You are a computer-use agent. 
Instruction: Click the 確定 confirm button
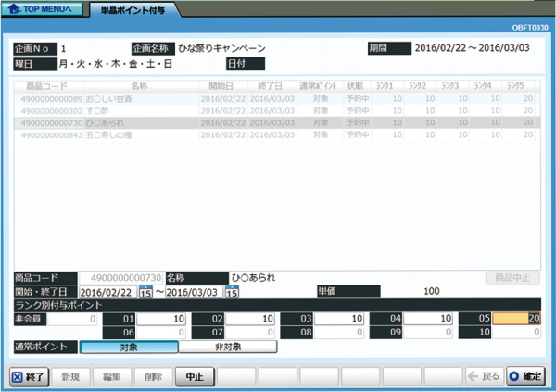(x=526, y=377)
